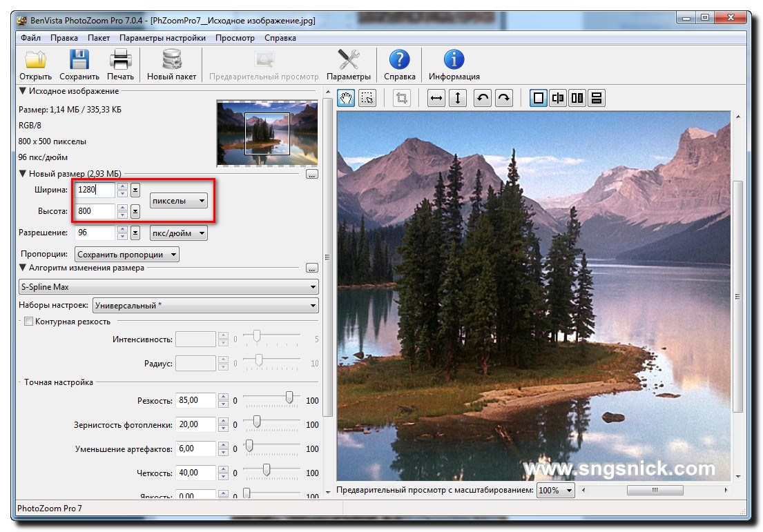Collapse the Новый размер section

(x=22, y=174)
